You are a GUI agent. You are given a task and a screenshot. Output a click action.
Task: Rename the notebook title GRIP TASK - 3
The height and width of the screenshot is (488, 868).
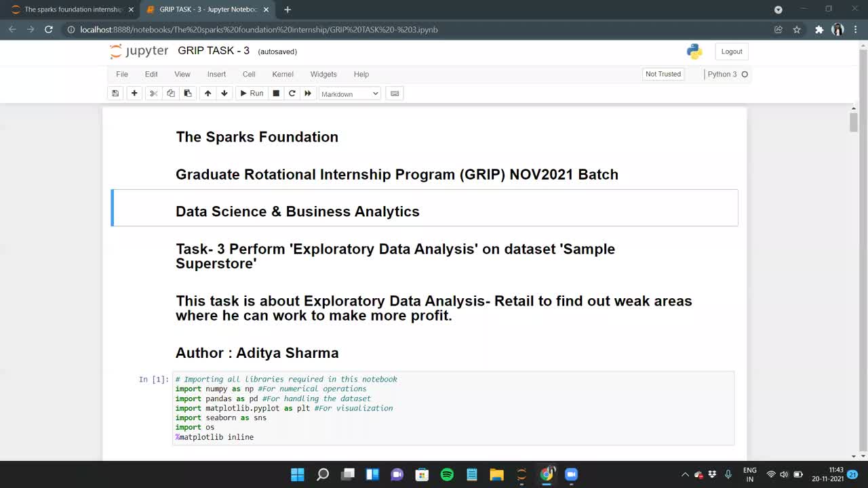pos(214,51)
